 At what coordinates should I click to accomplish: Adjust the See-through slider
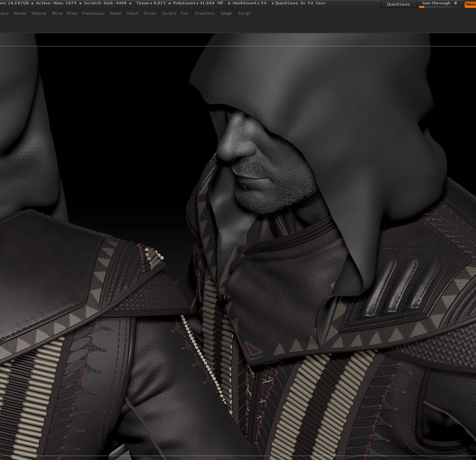(x=440, y=4)
